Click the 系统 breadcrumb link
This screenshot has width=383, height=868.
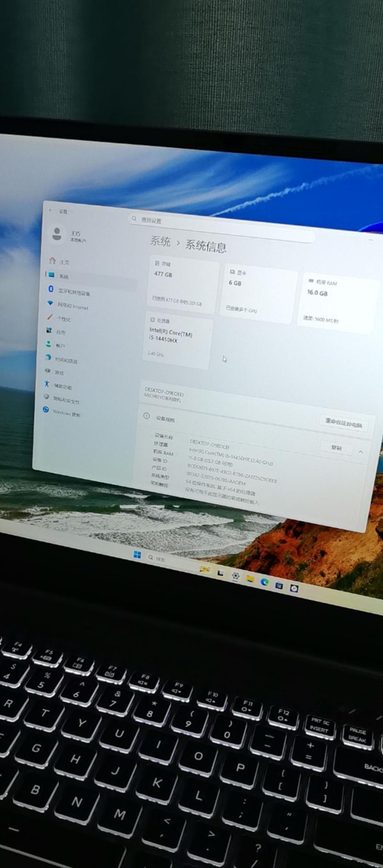pos(160,241)
